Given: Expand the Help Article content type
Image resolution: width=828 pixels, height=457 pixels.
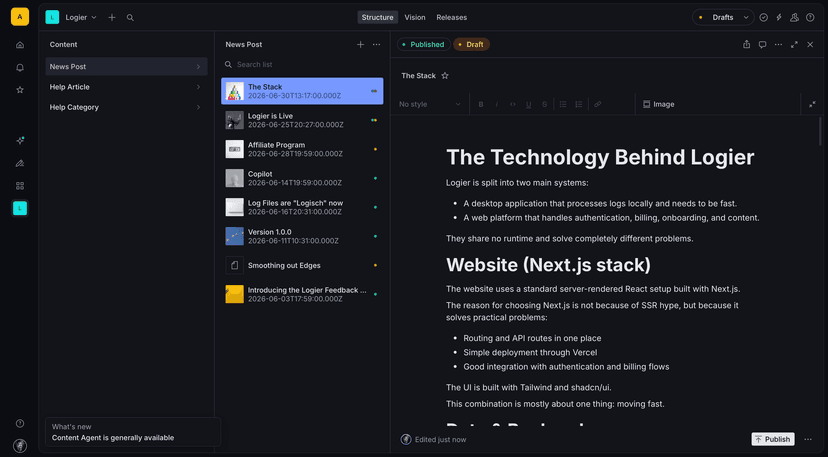Looking at the screenshot, I should tap(126, 87).
